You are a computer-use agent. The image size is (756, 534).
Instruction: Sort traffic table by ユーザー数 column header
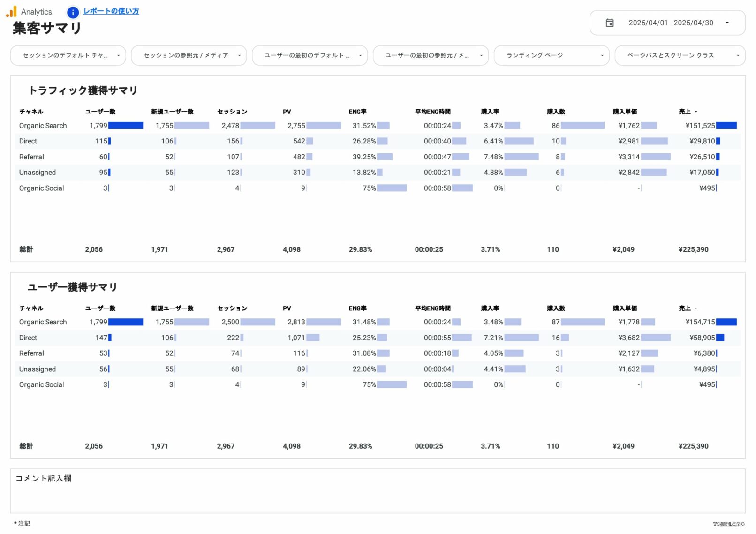tap(100, 112)
